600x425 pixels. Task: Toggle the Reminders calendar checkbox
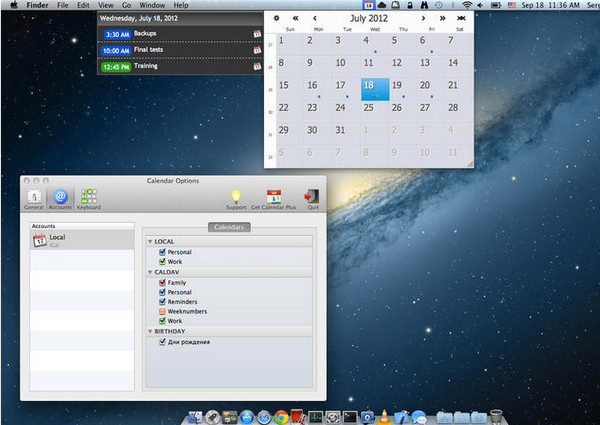tap(162, 301)
